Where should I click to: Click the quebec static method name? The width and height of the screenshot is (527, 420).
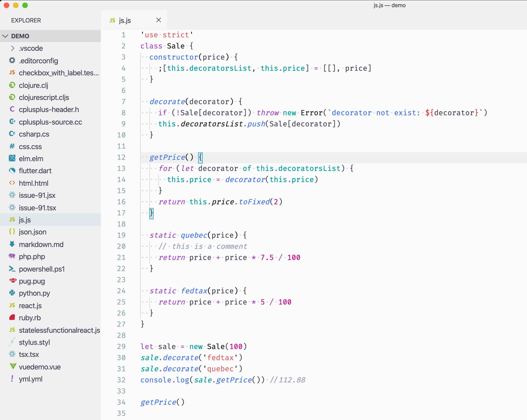194,235
